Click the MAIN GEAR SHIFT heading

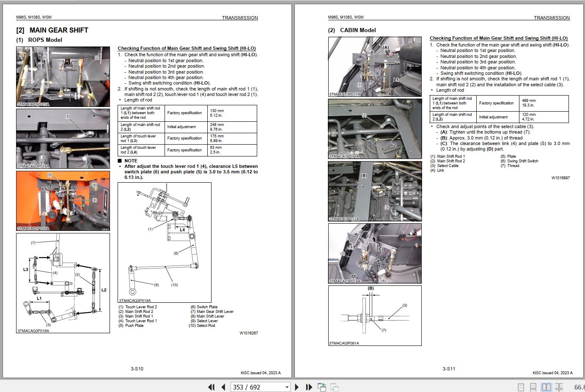pos(52,30)
